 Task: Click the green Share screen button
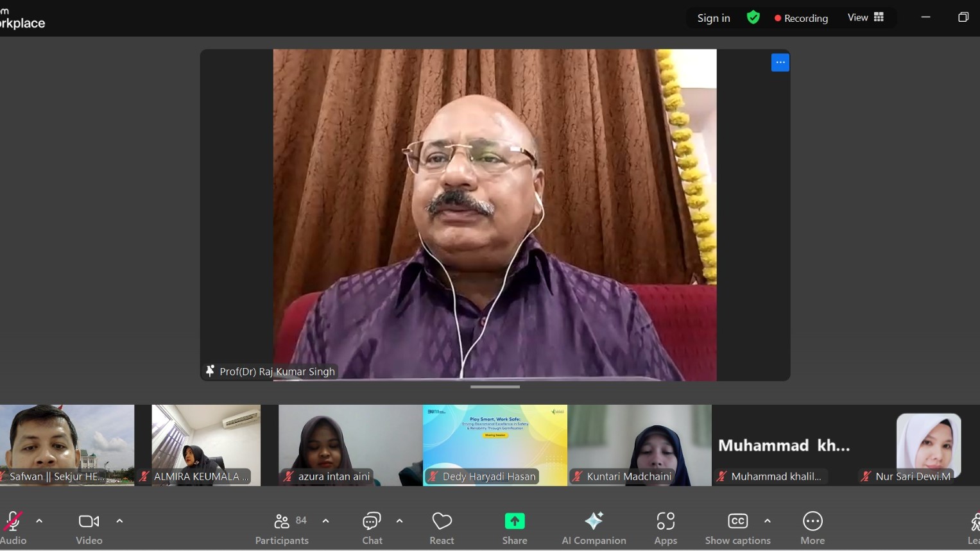pos(514,529)
